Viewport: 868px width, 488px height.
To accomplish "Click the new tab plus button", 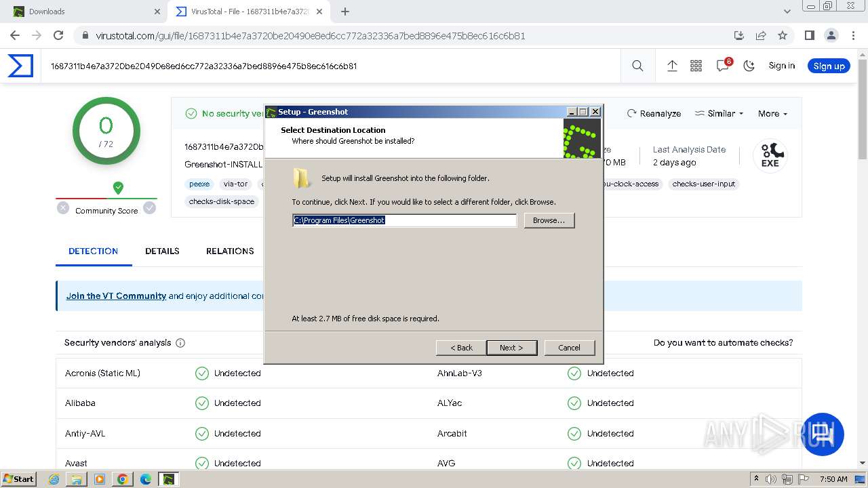I will click(x=345, y=12).
